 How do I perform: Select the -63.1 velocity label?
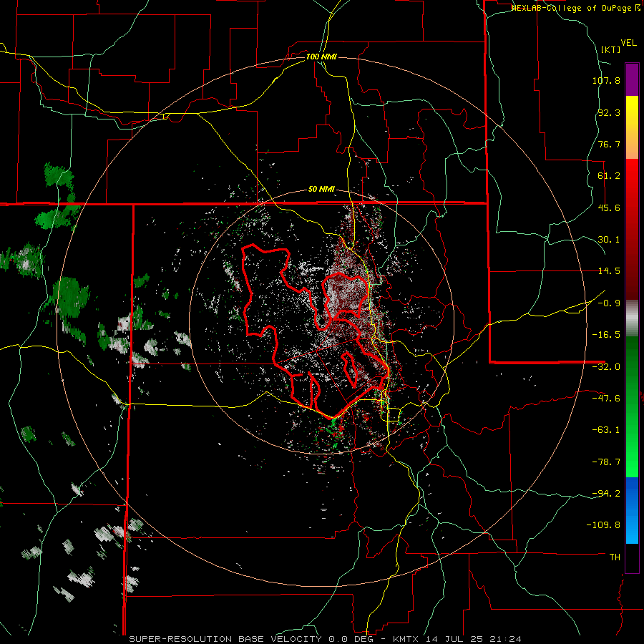[606, 430]
